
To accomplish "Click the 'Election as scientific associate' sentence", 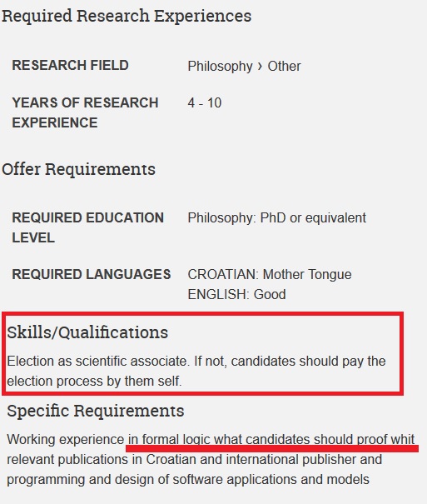I will (97, 362).
